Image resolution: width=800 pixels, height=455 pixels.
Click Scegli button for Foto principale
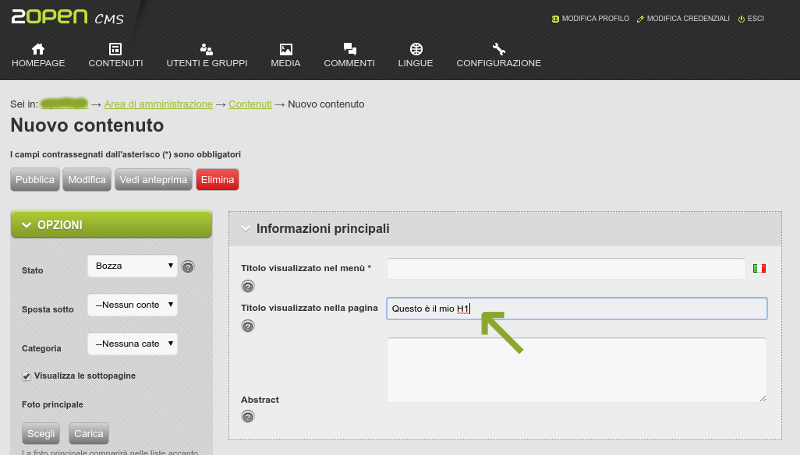(41, 434)
